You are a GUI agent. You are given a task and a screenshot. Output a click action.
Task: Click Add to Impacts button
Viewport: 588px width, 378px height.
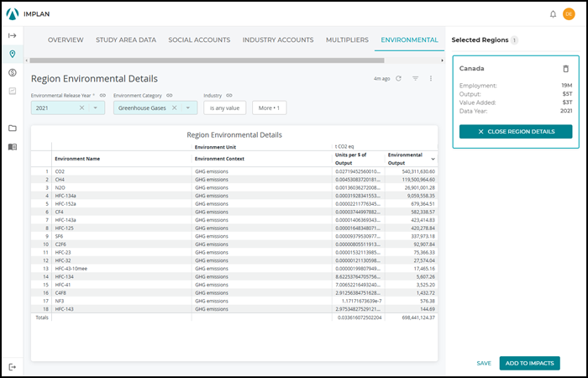tap(529, 363)
